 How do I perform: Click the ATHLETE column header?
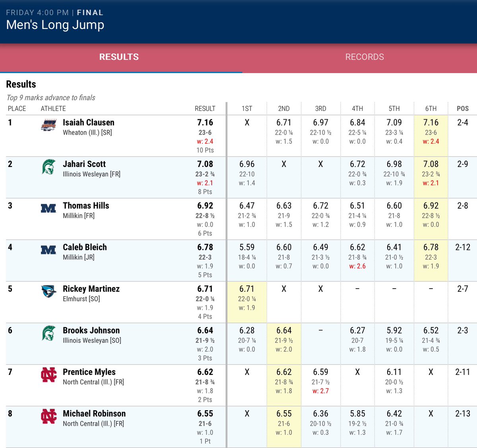pyautogui.click(x=53, y=109)
